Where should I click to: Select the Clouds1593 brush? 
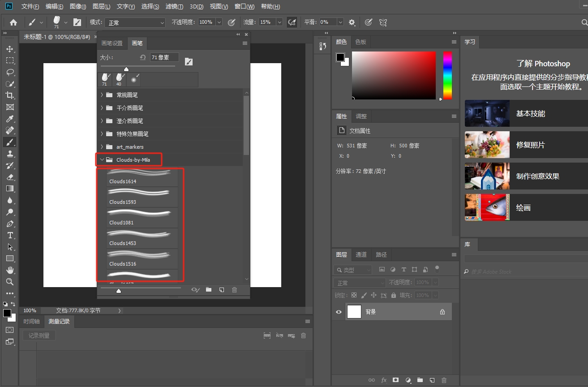[142, 197]
